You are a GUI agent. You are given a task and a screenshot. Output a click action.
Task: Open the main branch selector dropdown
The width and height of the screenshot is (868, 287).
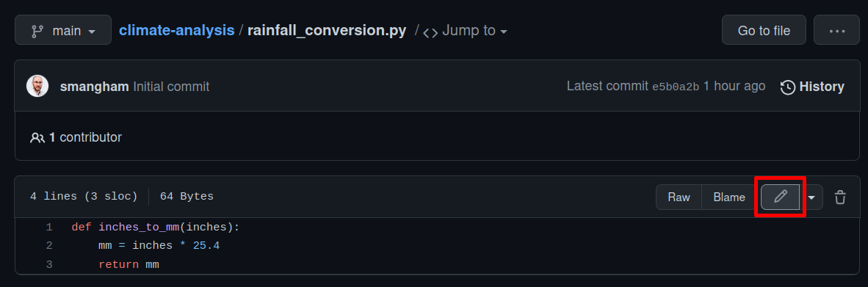63,30
